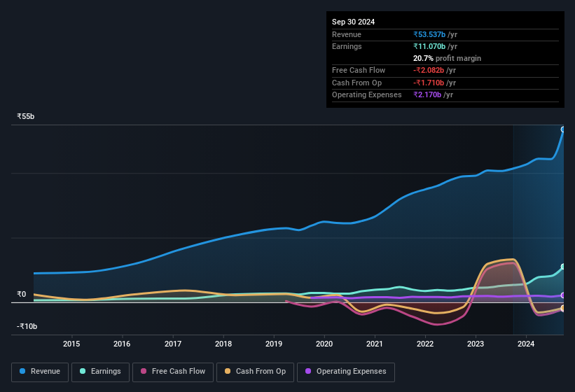The height and width of the screenshot is (392, 575).
Task: Click the 2024 axis label
Action: pos(526,344)
